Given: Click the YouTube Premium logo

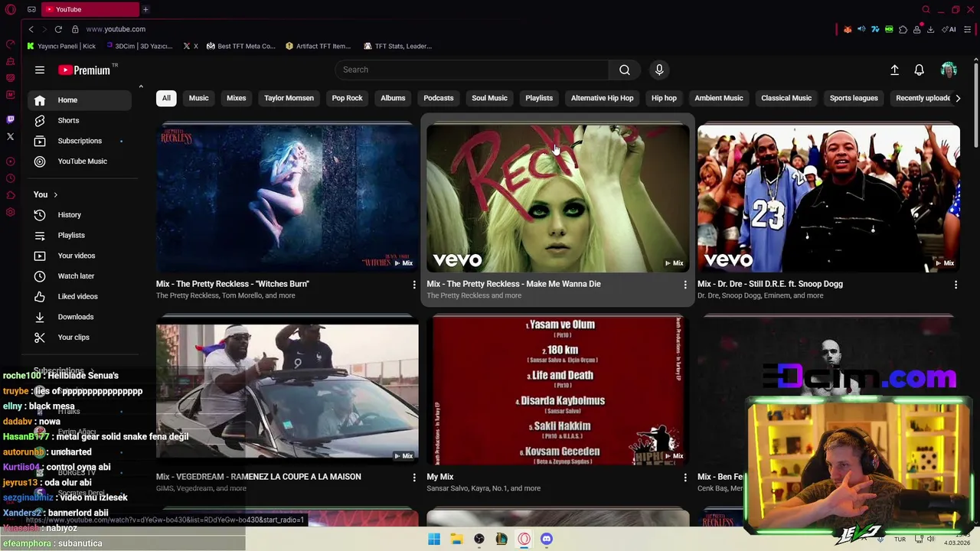Looking at the screenshot, I should coord(84,70).
